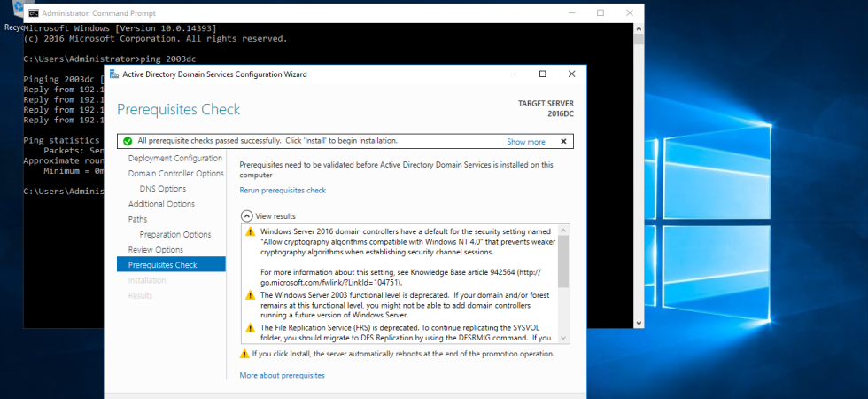Click the Recycle Bin desktop icon

14,16
